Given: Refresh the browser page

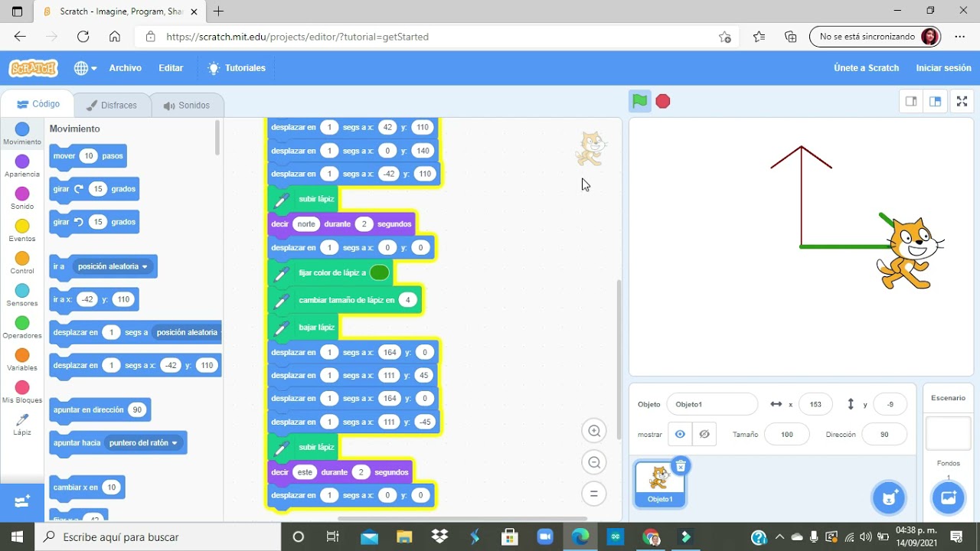Looking at the screenshot, I should [x=83, y=37].
